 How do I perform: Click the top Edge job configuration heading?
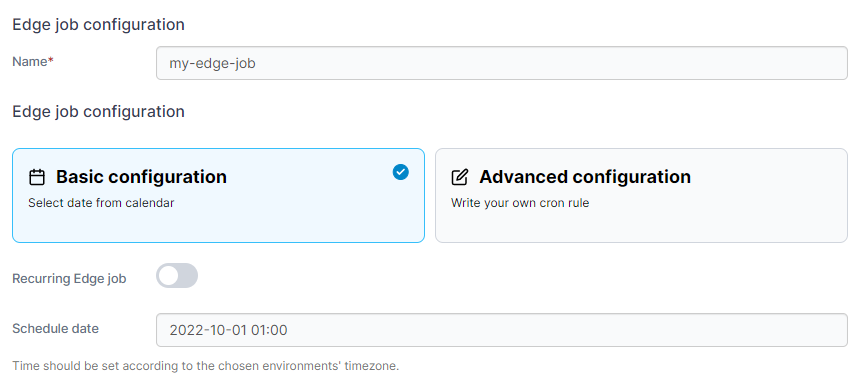98,25
